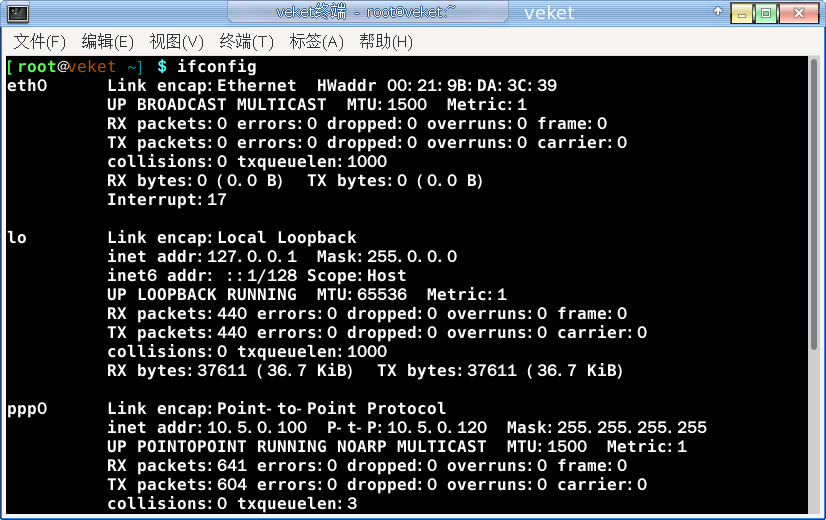826x520 pixels.
Task: Click the terminal vertical scrollbar thumb
Action: point(814,204)
